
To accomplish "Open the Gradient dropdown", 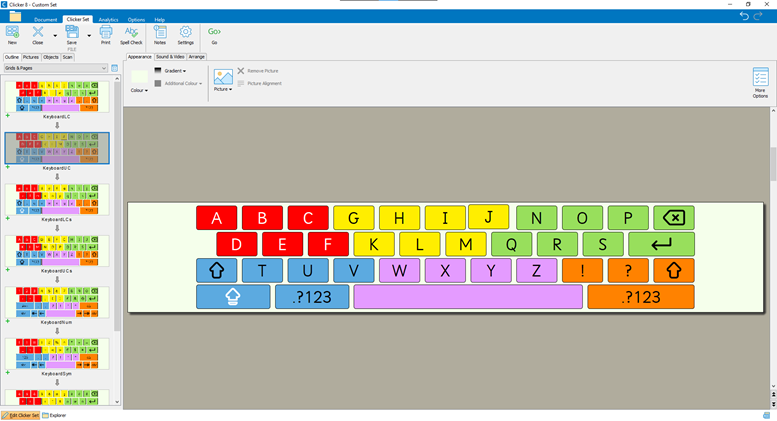I will pyautogui.click(x=171, y=71).
